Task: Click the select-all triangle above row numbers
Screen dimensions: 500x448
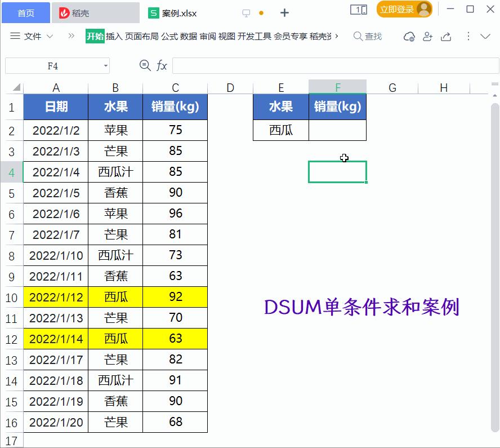Action: [18, 87]
